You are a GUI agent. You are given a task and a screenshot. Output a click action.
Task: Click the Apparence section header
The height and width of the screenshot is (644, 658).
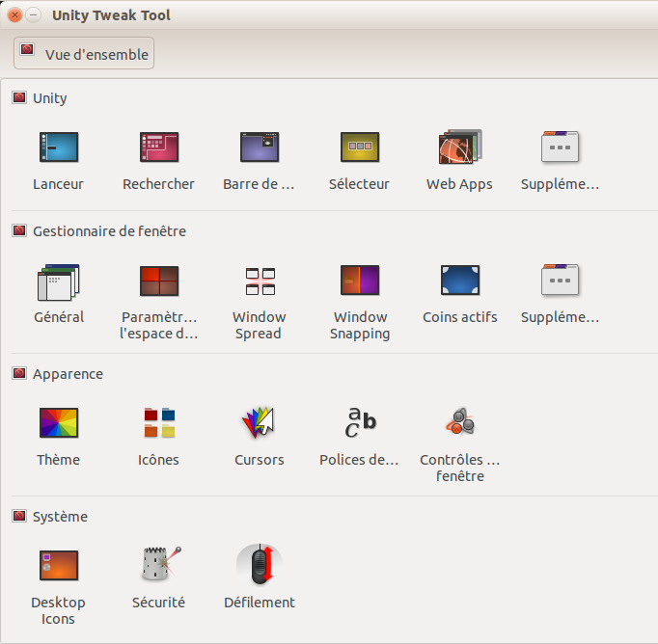[68, 373]
